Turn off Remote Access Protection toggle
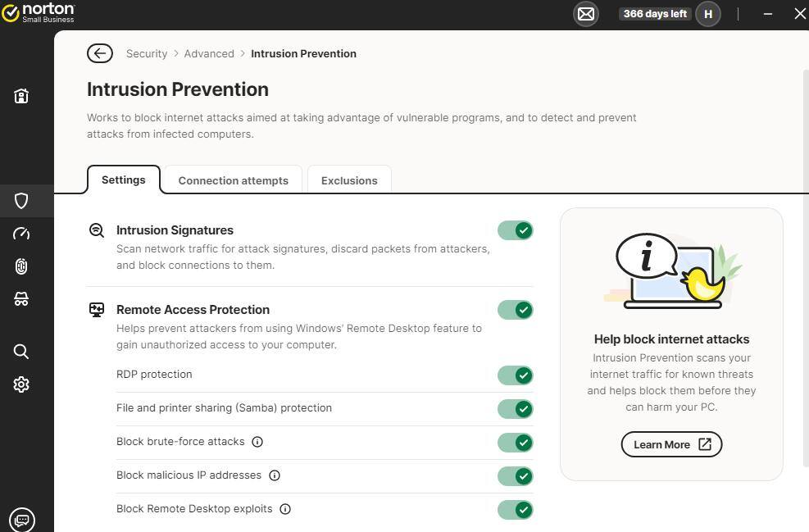Screen dimensions: 809x532 [x=515, y=310]
